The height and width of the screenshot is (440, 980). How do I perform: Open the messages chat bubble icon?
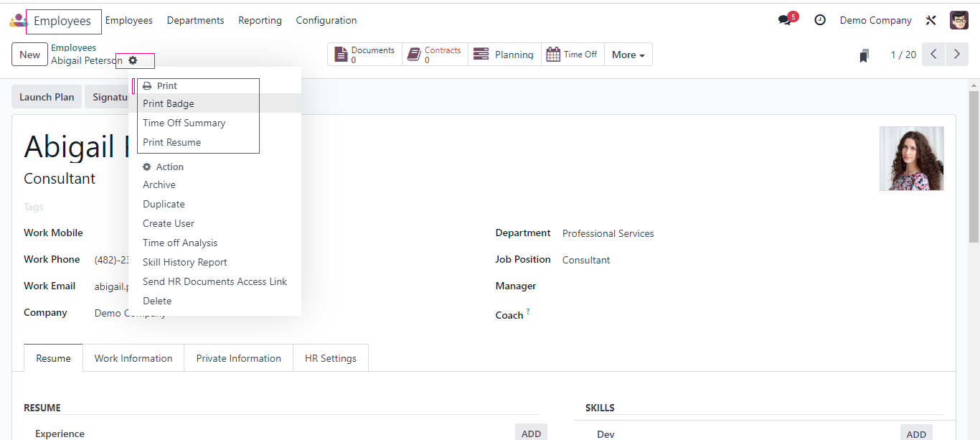[x=785, y=20]
